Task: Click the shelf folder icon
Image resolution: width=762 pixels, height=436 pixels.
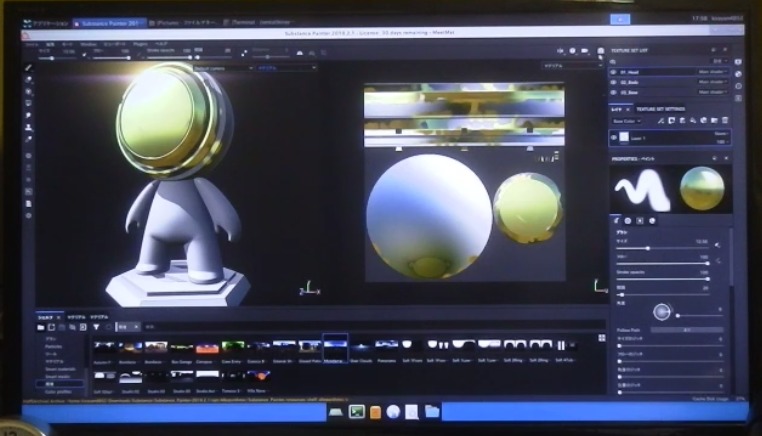Action: [41, 327]
